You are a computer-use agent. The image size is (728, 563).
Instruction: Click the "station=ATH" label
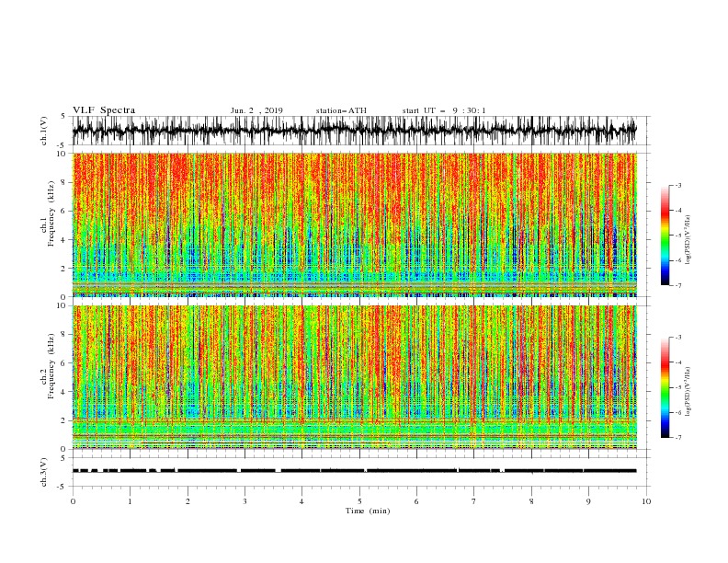click(341, 110)
